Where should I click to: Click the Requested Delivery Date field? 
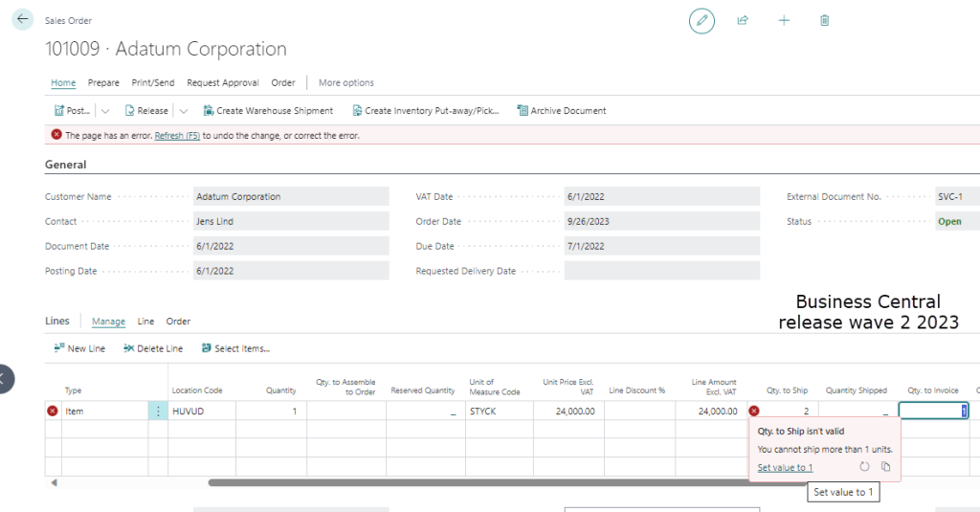click(x=662, y=271)
